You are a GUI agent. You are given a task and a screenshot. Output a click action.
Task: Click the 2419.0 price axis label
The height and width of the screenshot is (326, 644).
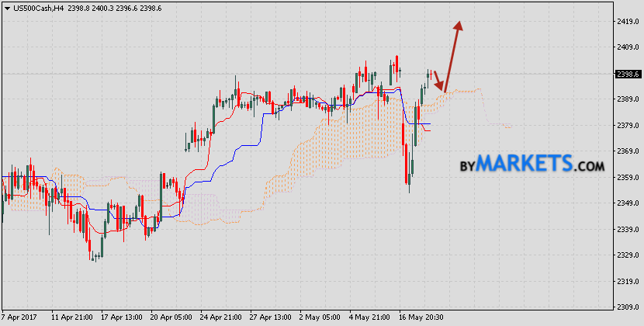[627, 21]
